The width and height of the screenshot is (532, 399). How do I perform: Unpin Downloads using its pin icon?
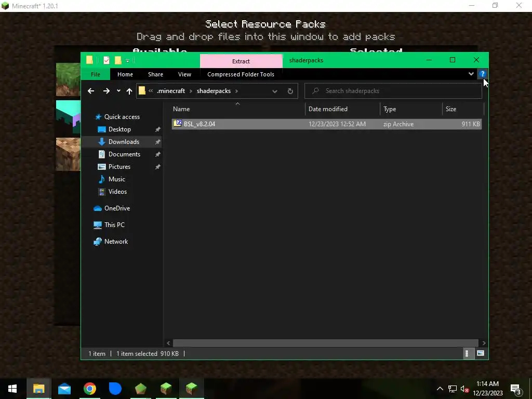pyautogui.click(x=157, y=142)
